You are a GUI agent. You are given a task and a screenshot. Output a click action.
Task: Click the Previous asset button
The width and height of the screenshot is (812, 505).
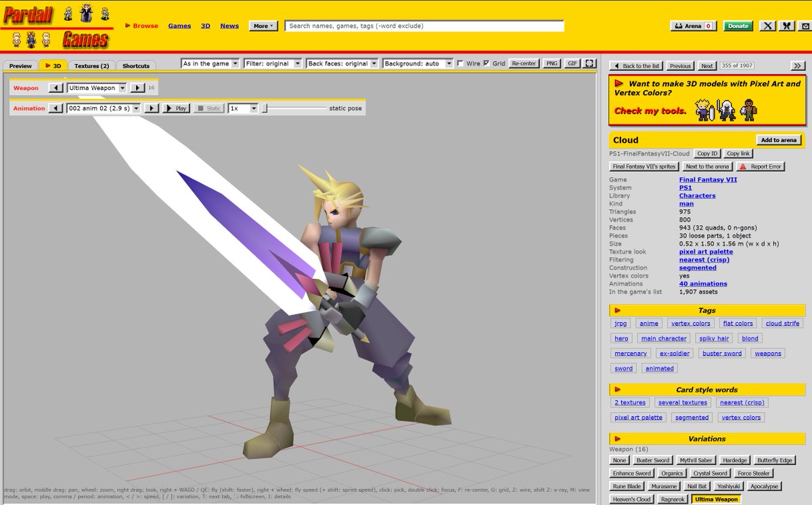tap(680, 66)
